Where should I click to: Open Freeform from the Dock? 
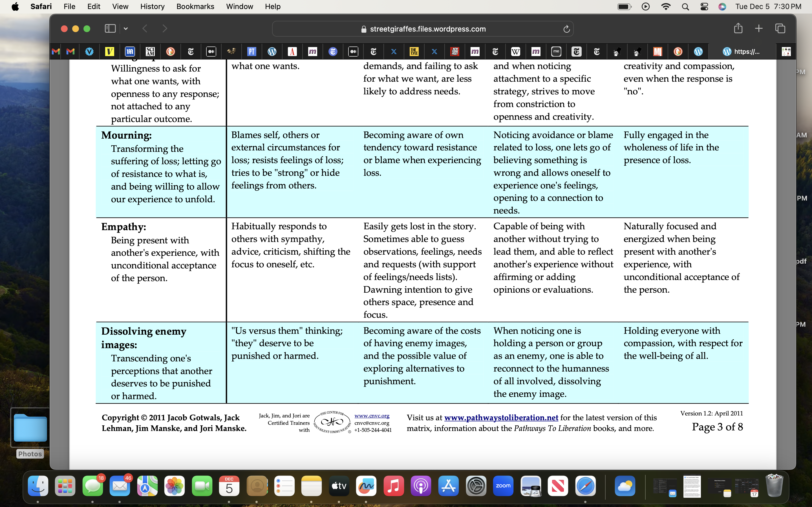tap(366, 486)
